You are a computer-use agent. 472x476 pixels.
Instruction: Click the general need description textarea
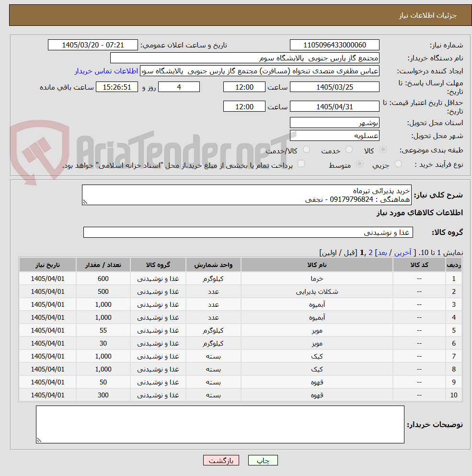(247, 195)
